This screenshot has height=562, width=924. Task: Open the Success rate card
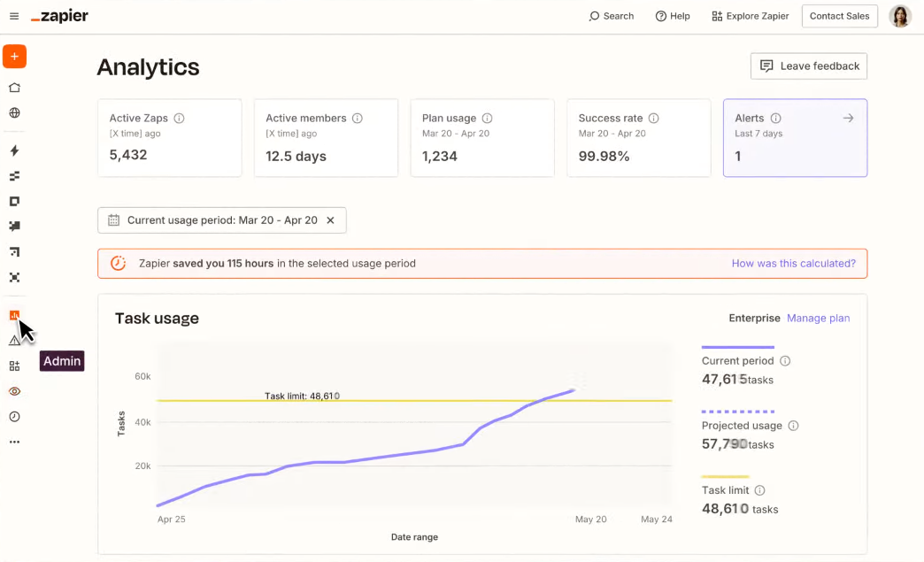coord(639,138)
